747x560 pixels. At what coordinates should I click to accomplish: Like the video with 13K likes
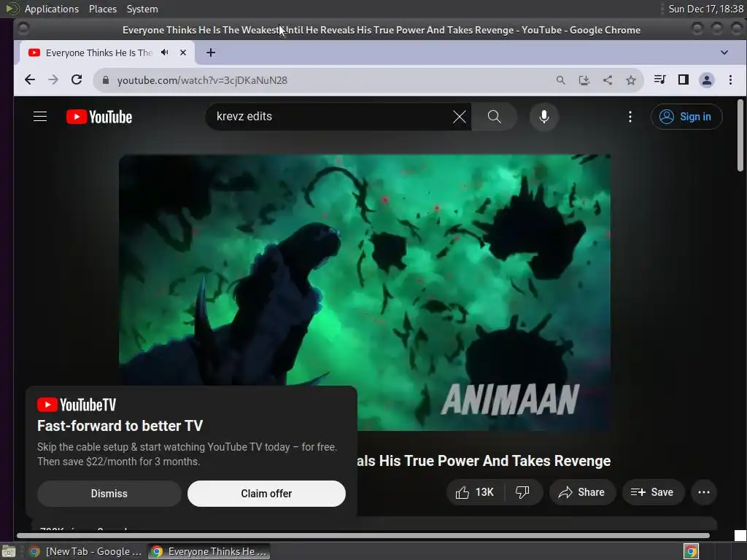475,492
